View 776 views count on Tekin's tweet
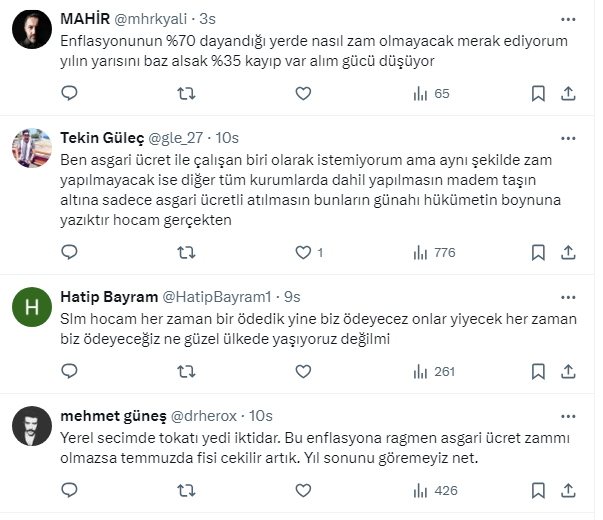The height and width of the screenshot is (520, 603). point(435,252)
